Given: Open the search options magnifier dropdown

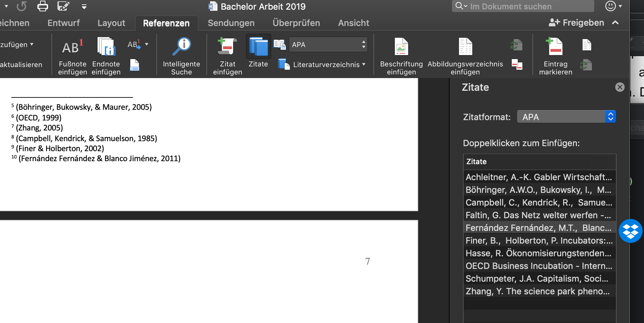Looking at the screenshot, I should pyautogui.click(x=461, y=6).
